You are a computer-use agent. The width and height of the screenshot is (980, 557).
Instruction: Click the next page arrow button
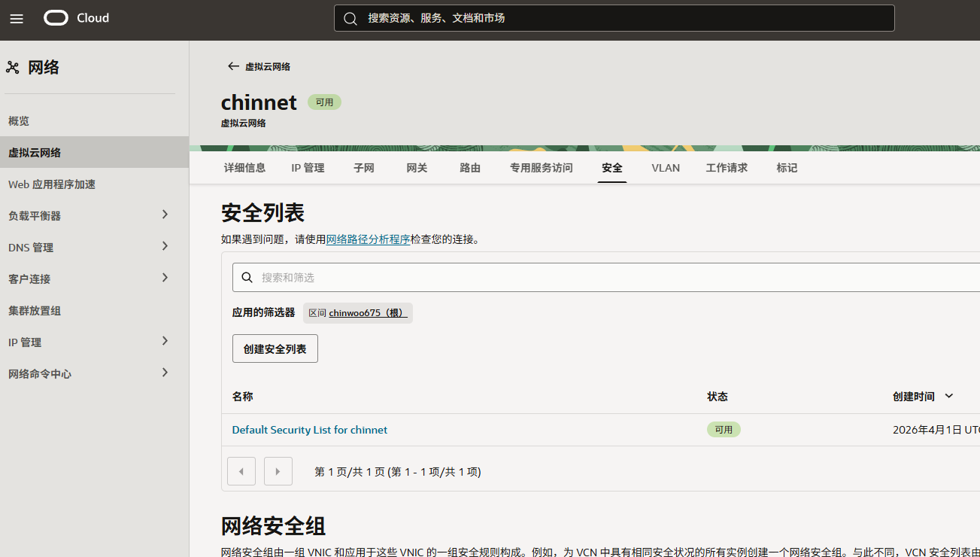[x=278, y=471]
